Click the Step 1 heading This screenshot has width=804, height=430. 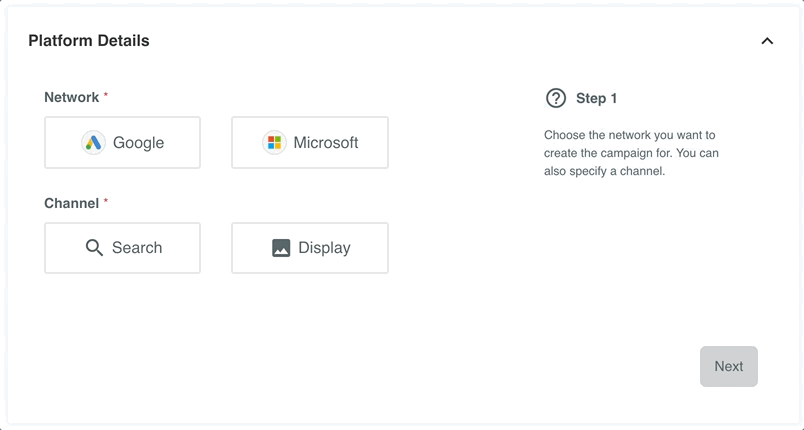pyautogui.click(x=596, y=98)
